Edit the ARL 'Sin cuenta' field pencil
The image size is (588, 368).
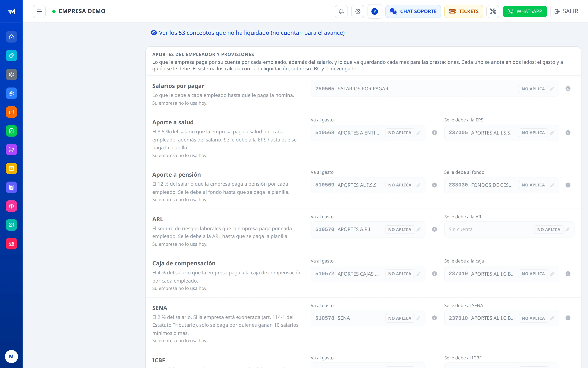pyautogui.click(x=567, y=230)
